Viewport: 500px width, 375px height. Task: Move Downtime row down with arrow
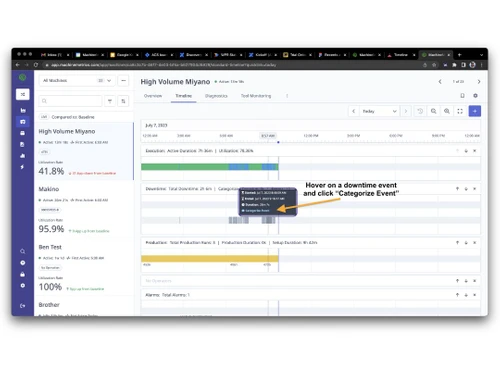coord(466,189)
